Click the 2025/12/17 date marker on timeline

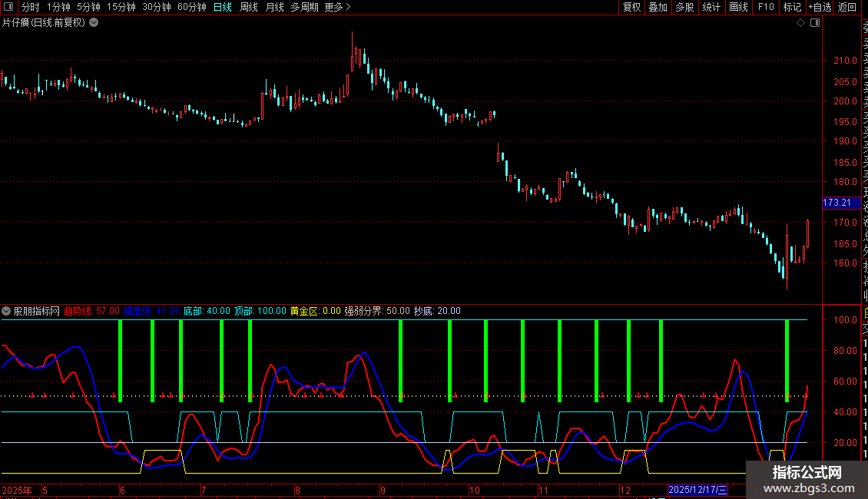tap(698, 490)
